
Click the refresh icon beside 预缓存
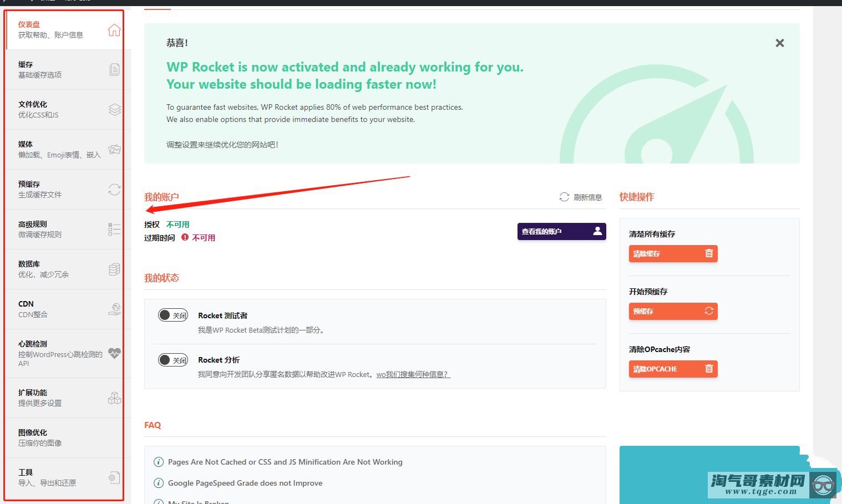coord(114,190)
